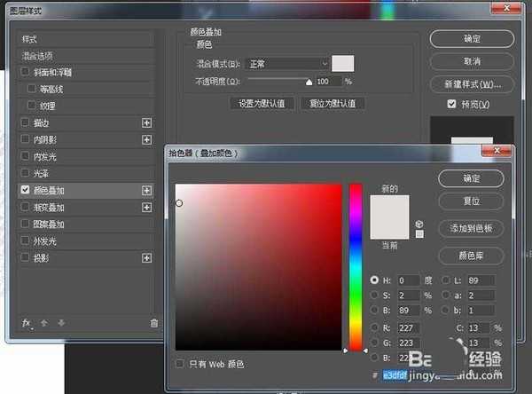Click the R value input field
The width and height of the screenshot is (532, 394).
408,327
